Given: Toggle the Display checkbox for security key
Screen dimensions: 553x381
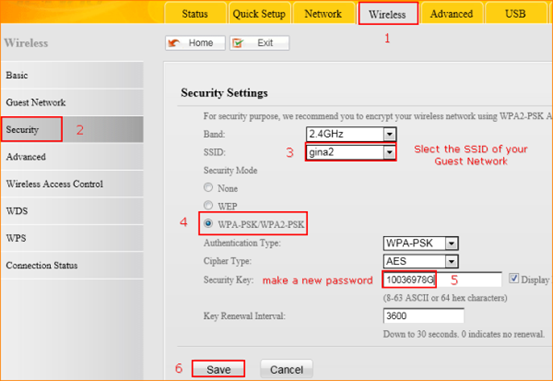Looking at the screenshot, I should [514, 279].
